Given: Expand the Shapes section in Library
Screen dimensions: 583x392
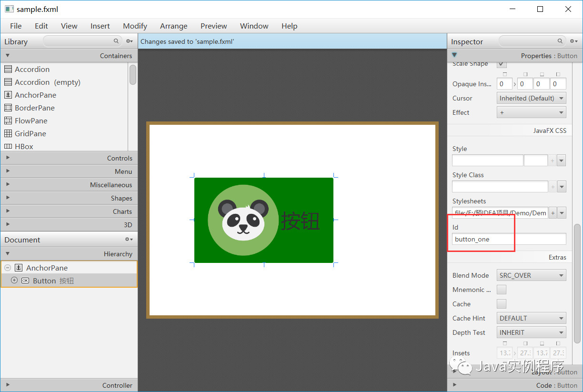Looking at the screenshot, I should coord(8,198).
